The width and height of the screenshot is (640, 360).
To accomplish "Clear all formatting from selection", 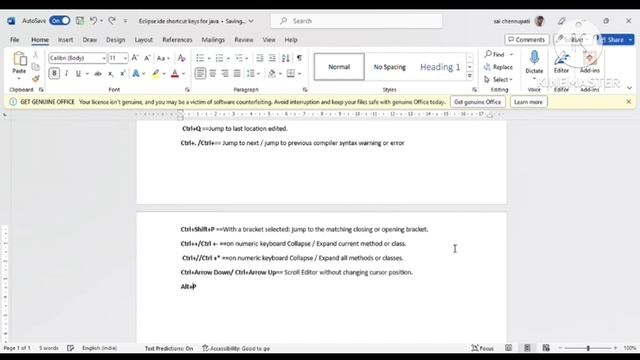I will click(182, 58).
